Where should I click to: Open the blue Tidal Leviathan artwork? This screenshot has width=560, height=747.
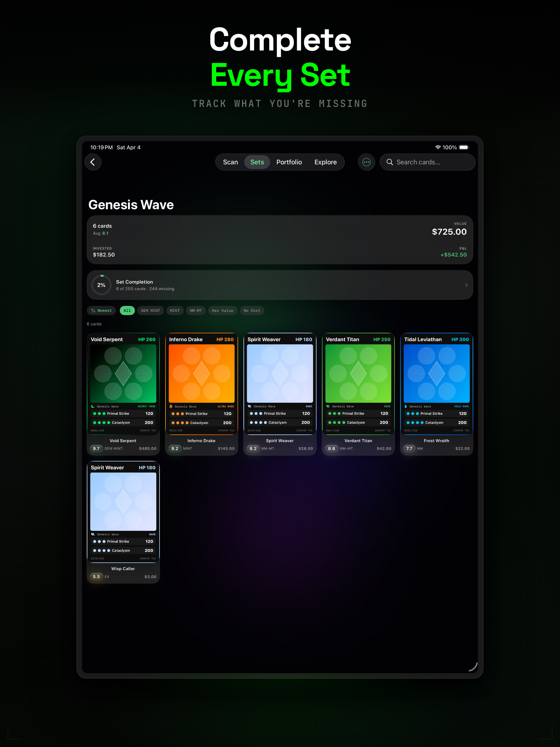pos(437,373)
